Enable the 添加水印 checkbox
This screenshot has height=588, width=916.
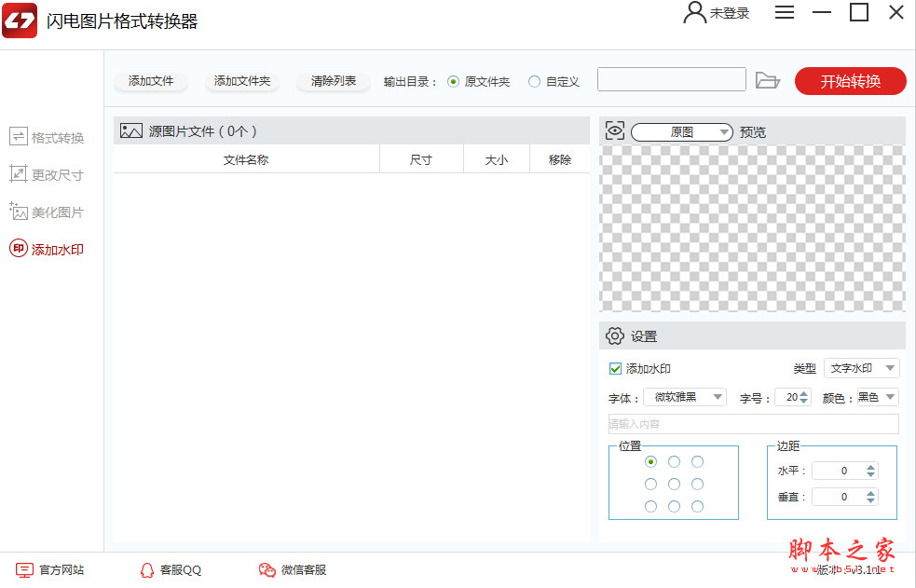pyautogui.click(x=615, y=368)
